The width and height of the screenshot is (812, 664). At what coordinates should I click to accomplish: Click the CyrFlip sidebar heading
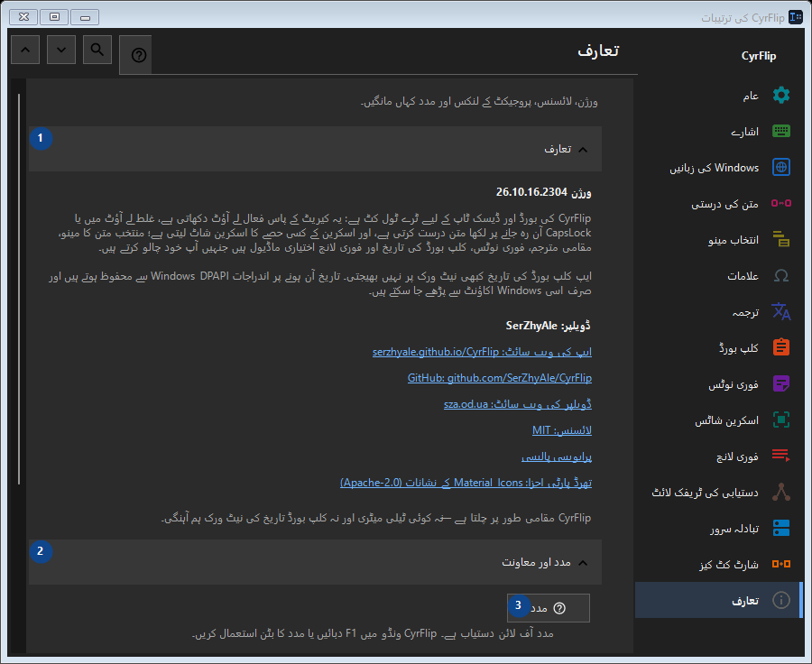coord(759,56)
